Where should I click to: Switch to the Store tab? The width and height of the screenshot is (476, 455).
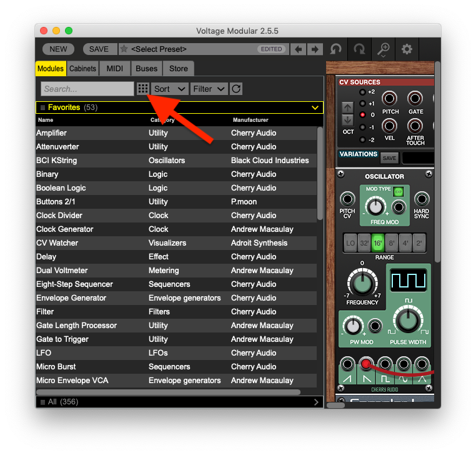179,68
